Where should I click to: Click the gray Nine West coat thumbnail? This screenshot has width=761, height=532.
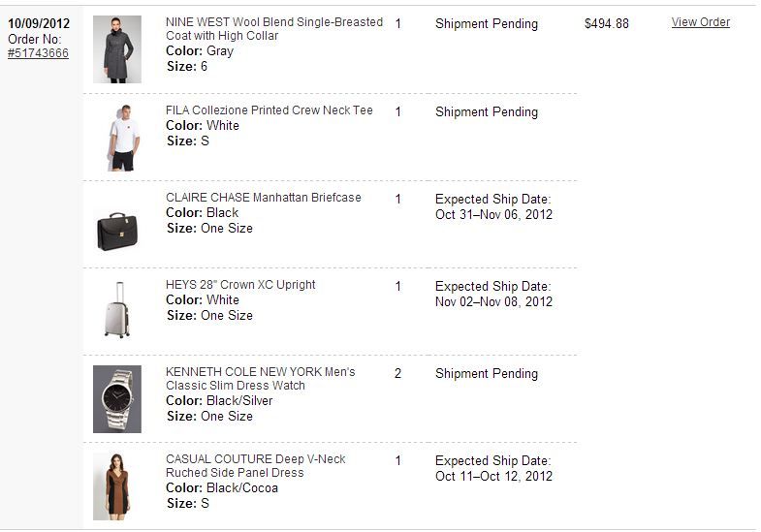pyautogui.click(x=117, y=48)
